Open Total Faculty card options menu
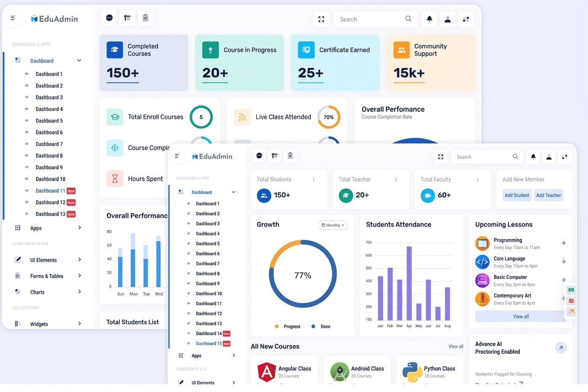Viewport: 588px width, 392px height. [x=478, y=180]
